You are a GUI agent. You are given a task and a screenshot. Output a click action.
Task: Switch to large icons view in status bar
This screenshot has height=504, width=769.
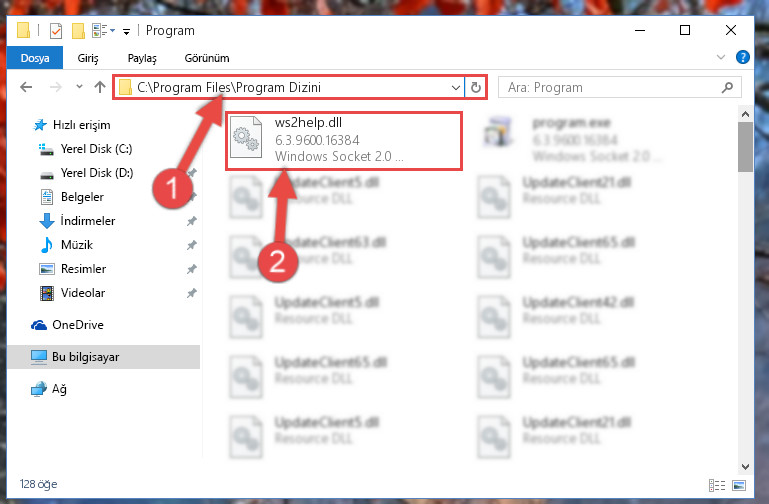[739, 485]
